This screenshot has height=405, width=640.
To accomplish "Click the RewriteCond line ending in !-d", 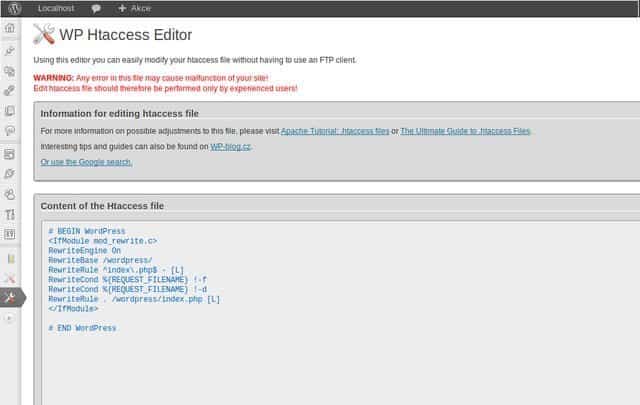I will click(x=127, y=289).
